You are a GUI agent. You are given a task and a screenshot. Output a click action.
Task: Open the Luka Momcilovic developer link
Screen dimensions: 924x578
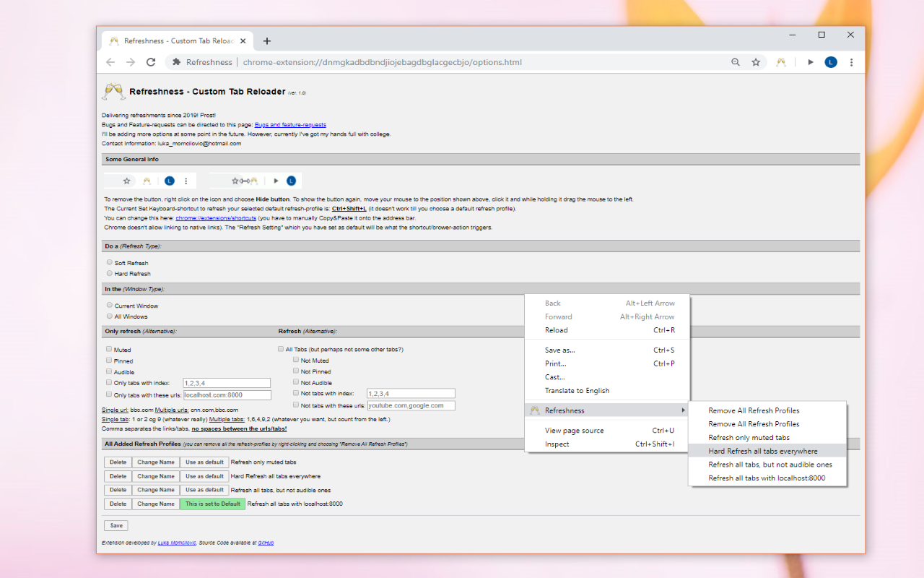click(177, 543)
